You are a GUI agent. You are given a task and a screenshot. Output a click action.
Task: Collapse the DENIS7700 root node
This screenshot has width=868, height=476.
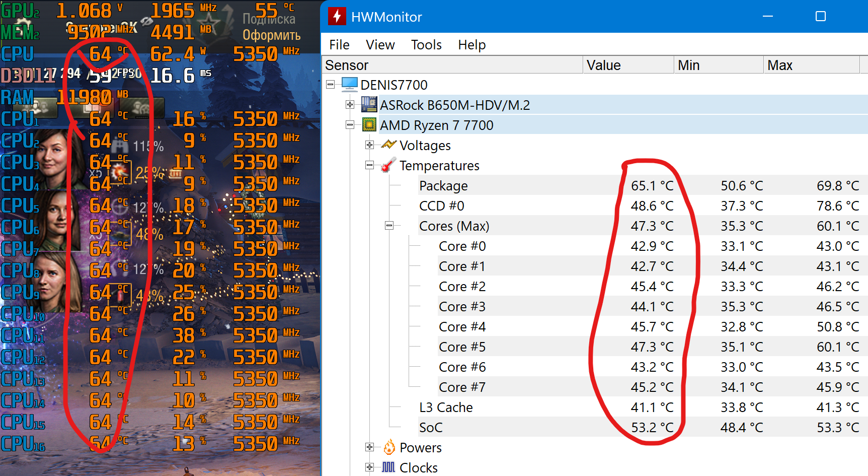point(330,85)
